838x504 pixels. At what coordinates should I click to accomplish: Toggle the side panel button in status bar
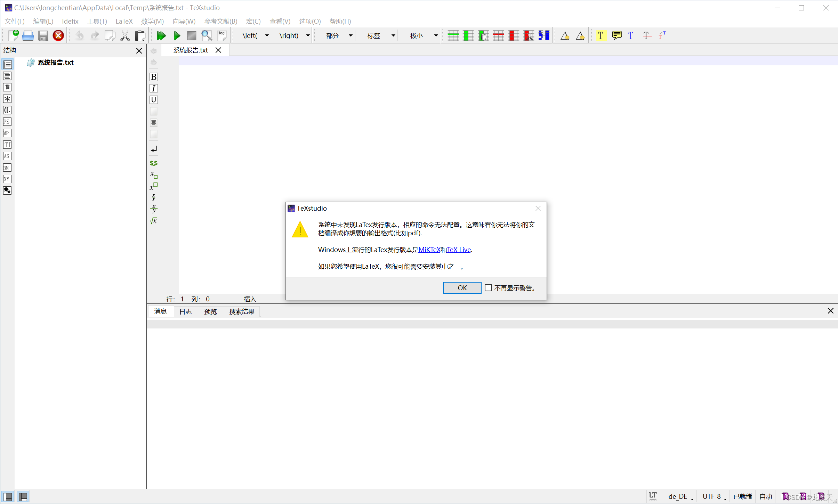coord(8,497)
